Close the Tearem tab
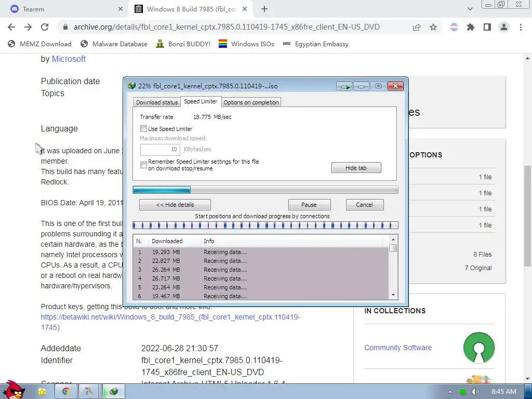 121,9
